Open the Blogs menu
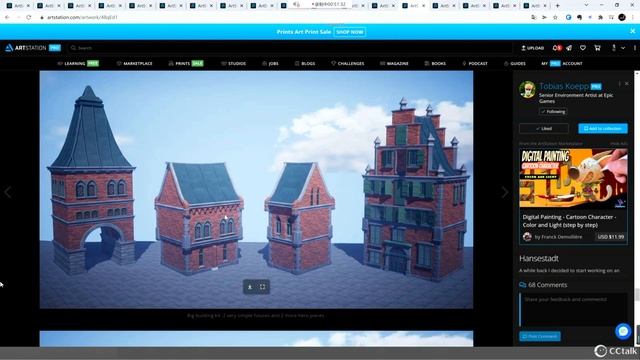The width and height of the screenshot is (640, 360). [305, 63]
